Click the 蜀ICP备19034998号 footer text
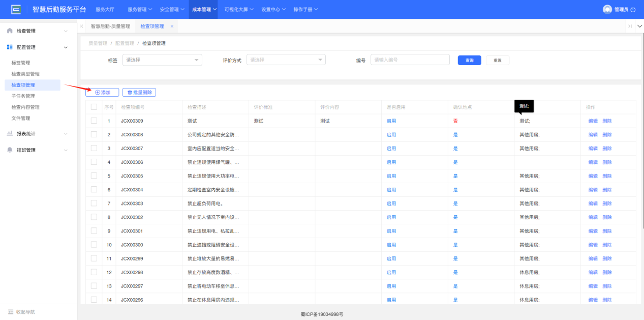Viewport: 644px width, 320px height. (322, 314)
